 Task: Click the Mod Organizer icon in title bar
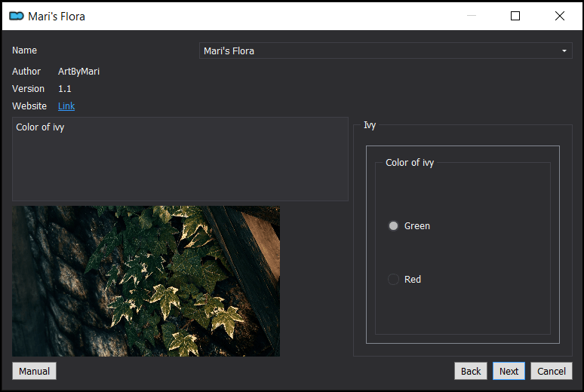17,16
